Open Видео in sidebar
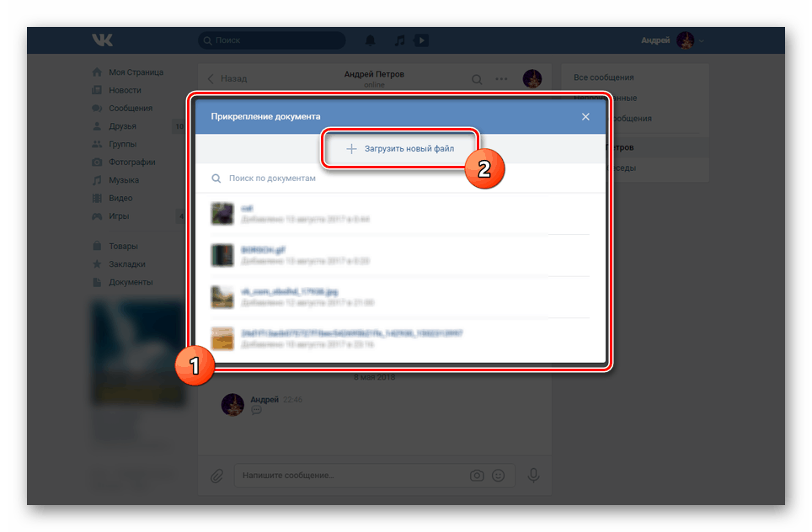 pos(120,198)
